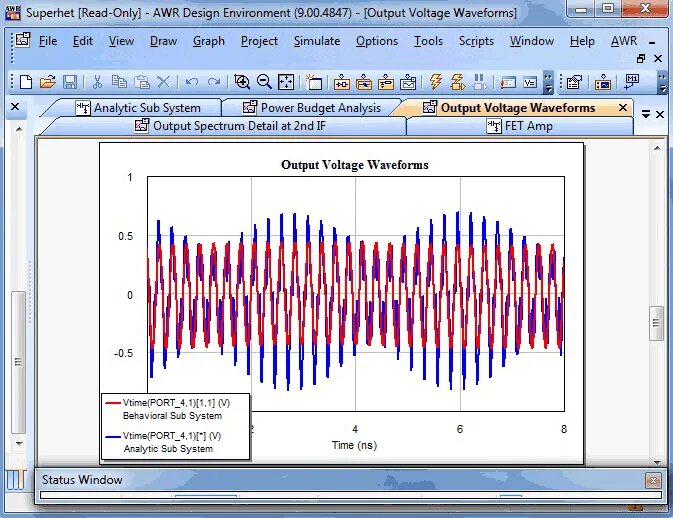
Task: Open the File menu
Action: (x=48, y=41)
